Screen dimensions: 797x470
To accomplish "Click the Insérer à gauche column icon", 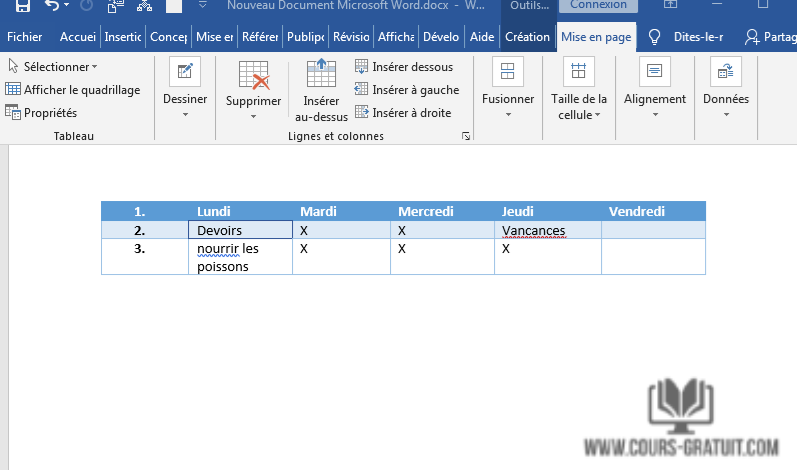I will (x=362, y=90).
